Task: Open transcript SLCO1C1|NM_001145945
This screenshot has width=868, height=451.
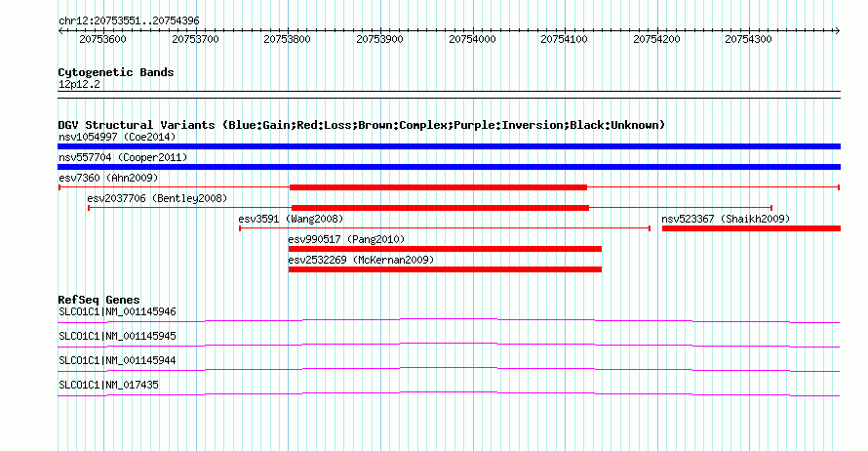Action: [117, 337]
